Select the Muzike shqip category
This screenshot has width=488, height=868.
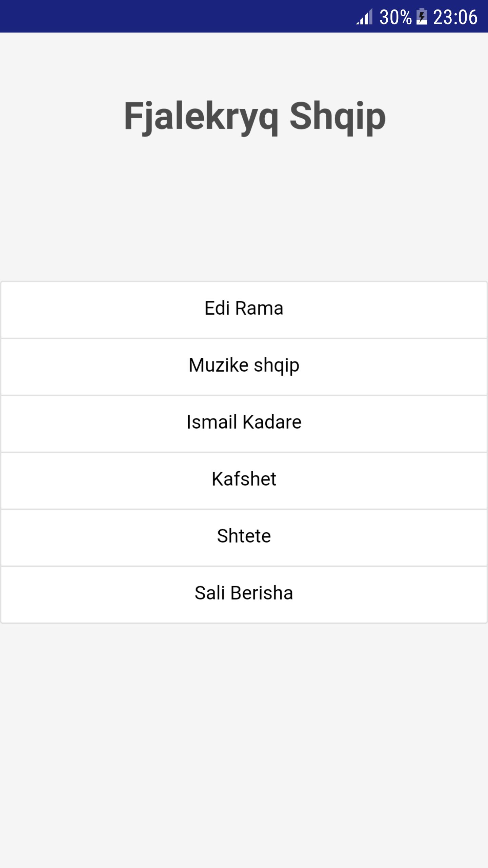(244, 366)
